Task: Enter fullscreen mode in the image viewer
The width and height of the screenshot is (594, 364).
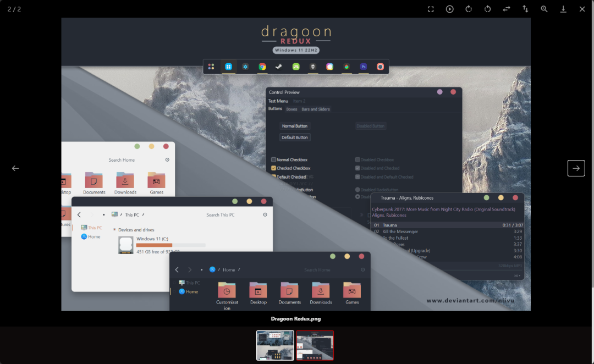Action: click(431, 9)
